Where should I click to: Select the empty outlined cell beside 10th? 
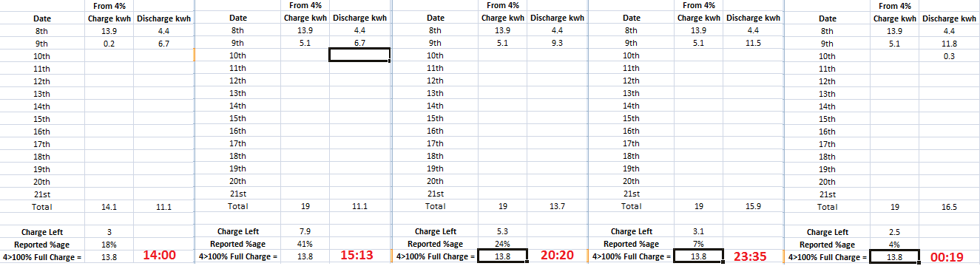tap(359, 55)
